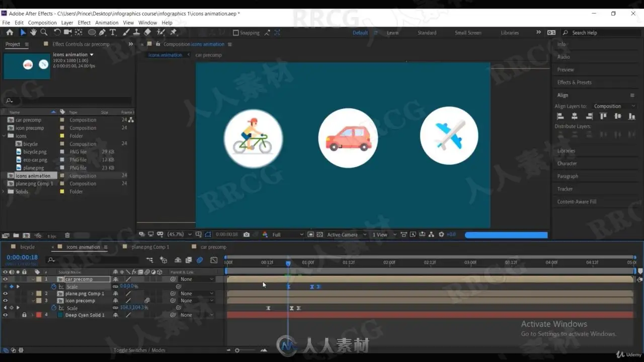
Task: Toggle the Frame Blending timeline icon
Action: (x=189, y=260)
